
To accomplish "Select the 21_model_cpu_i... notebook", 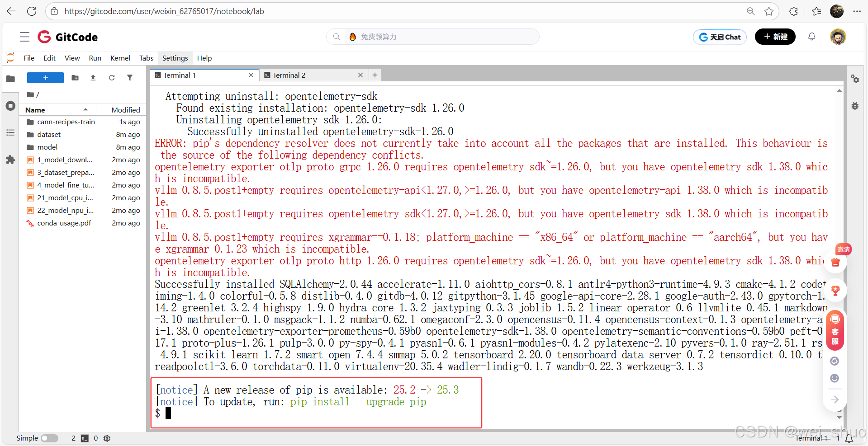I will 84,198.
